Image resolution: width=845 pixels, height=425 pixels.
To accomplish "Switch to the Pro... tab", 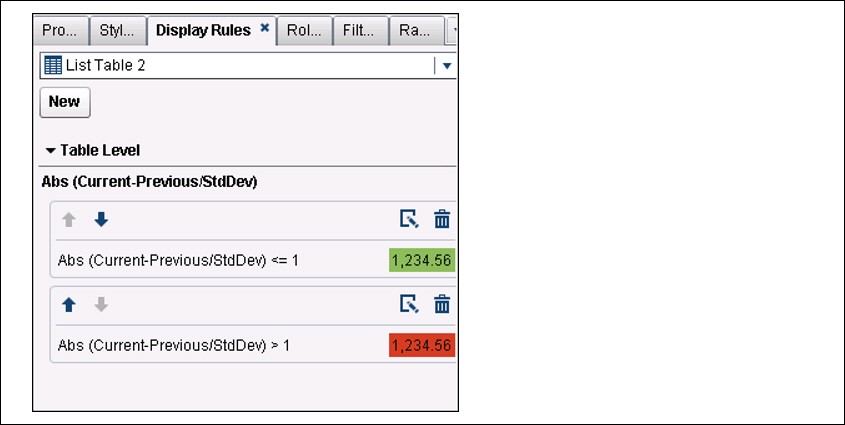I will (x=61, y=31).
